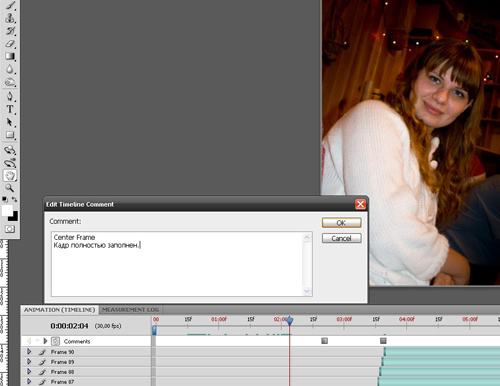Click the blue current-time indicator playhead
Screen dimensions: 500x386
(x=290, y=321)
